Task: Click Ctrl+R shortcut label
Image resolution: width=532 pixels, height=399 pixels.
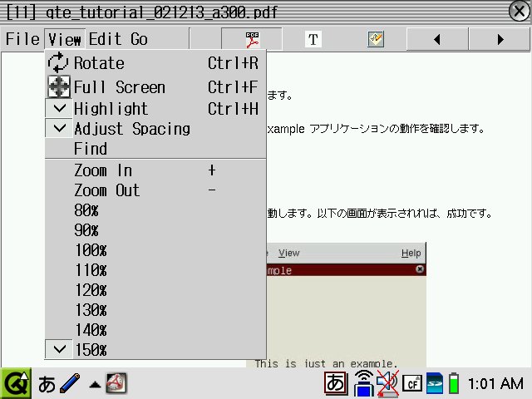Action: tap(233, 63)
